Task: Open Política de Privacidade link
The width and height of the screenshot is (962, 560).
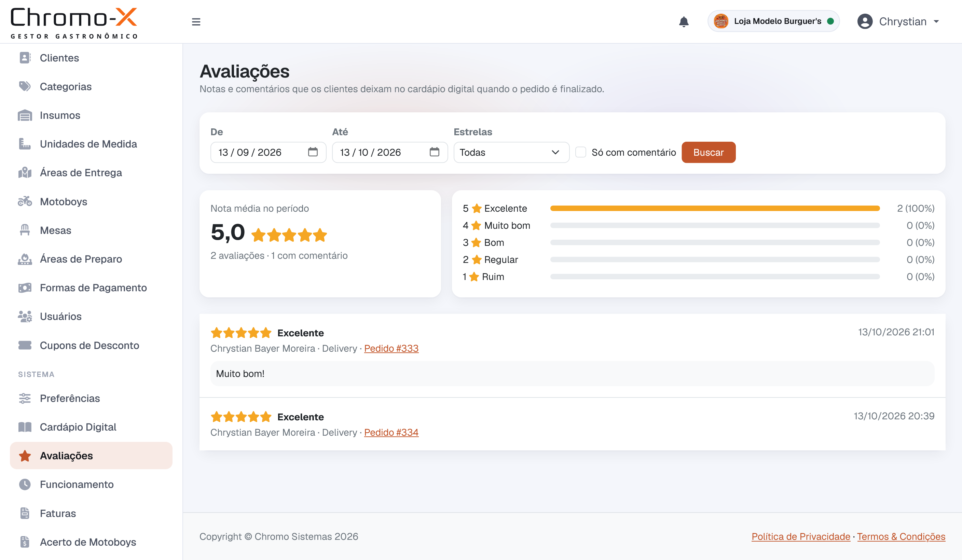Action: 800,536
